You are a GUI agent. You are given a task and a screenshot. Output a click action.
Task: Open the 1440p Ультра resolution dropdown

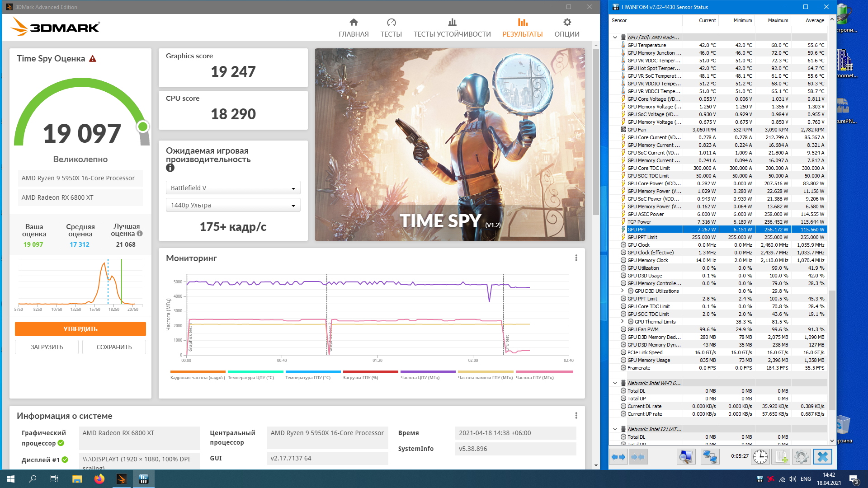click(x=233, y=205)
